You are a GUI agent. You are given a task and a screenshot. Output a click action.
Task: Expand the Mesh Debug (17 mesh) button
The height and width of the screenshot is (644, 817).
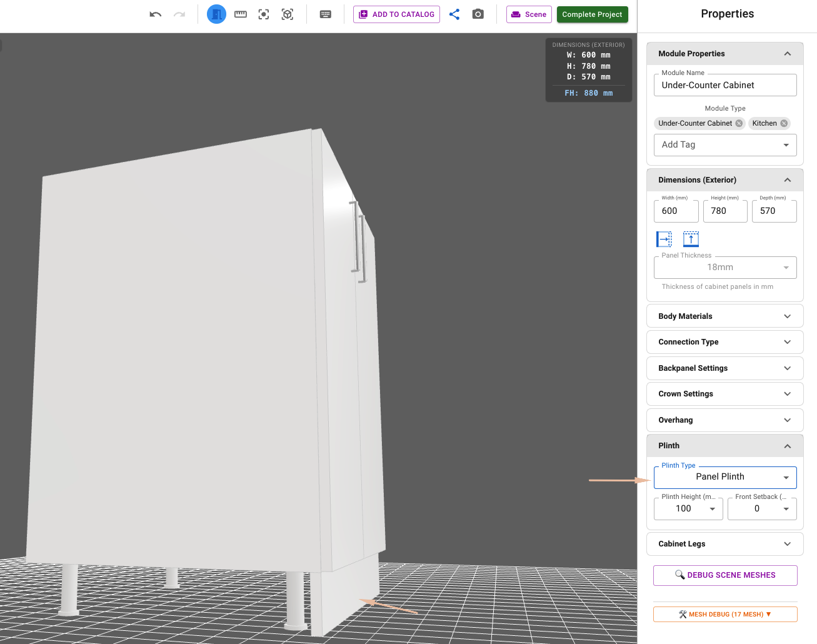click(725, 615)
